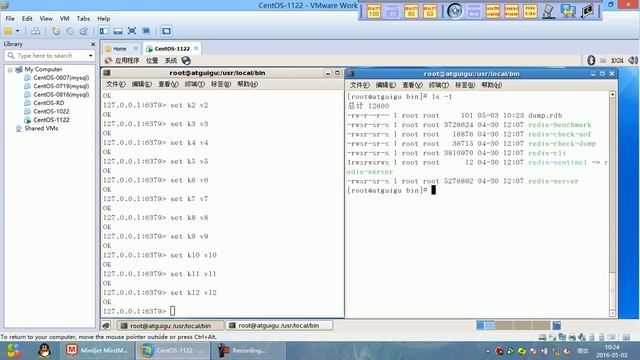Click the round magnifier icon in overlay toolbar
Screen dimensions: 640x360
pyautogui.click(x=455, y=11)
